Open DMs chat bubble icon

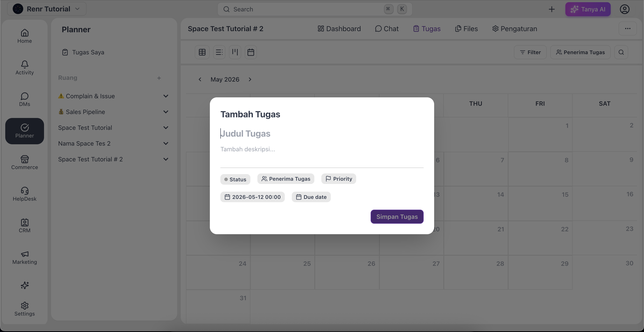[x=25, y=99]
